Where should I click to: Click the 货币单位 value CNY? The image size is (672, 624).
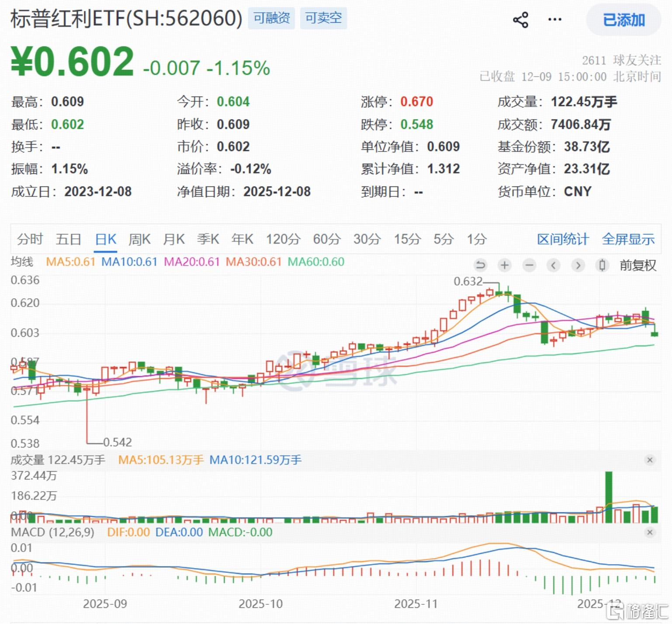[x=578, y=192]
